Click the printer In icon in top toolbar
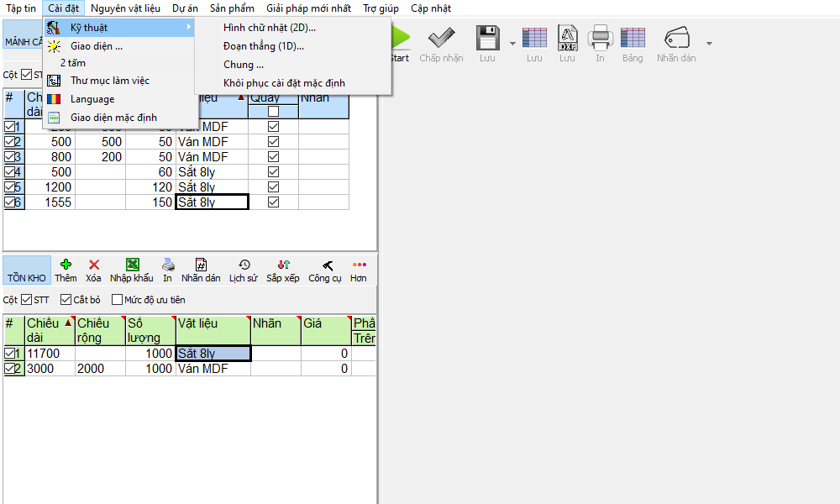Viewport: 840px width, 504px height. click(600, 39)
